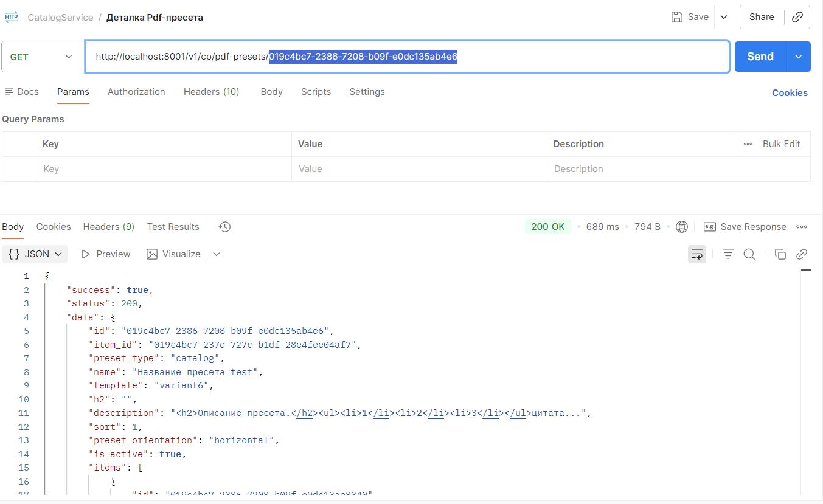
Task: Copy the request link icon next to Share
Action: pos(797,17)
